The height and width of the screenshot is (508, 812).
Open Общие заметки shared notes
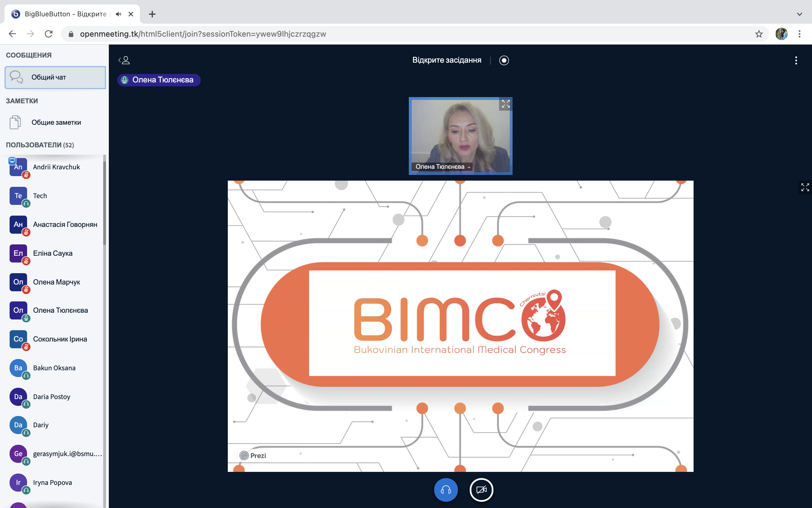(x=55, y=122)
